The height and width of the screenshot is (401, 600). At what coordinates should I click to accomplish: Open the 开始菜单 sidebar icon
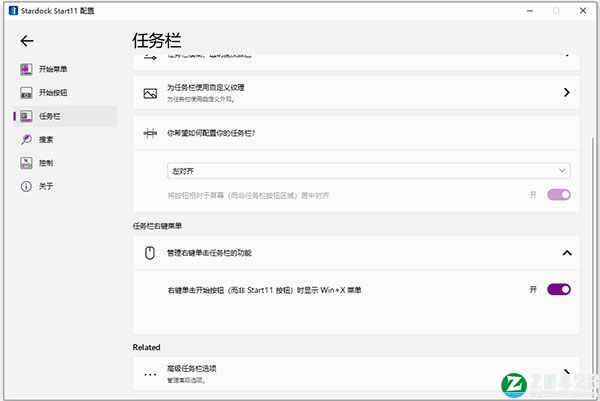[26, 69]
